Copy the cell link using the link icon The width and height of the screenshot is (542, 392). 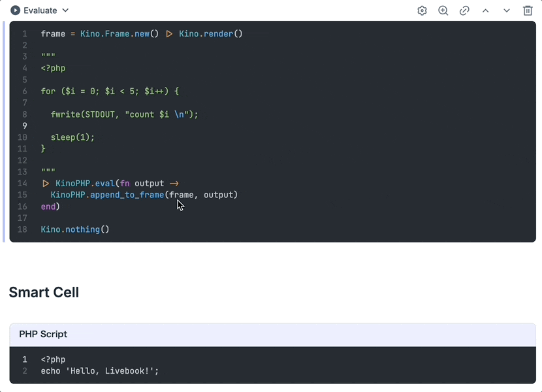(464, 10)
